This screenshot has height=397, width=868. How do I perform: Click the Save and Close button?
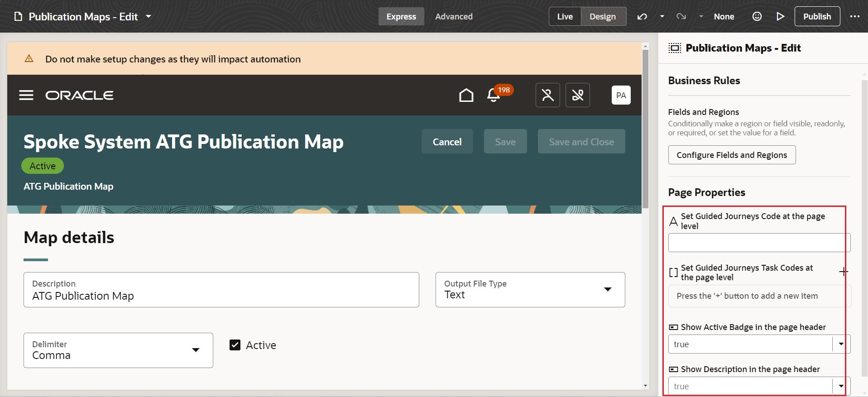point(581,142)
